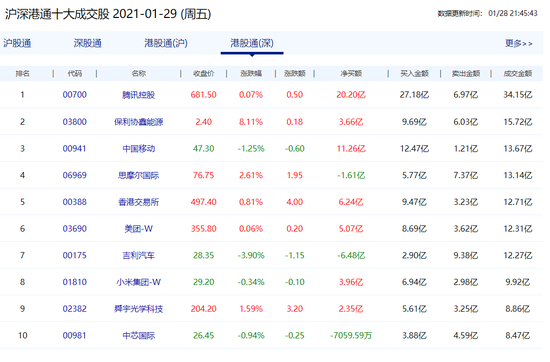
Task: Open 保利协鑫能源 stock page
Action: [x=139, y=122]
